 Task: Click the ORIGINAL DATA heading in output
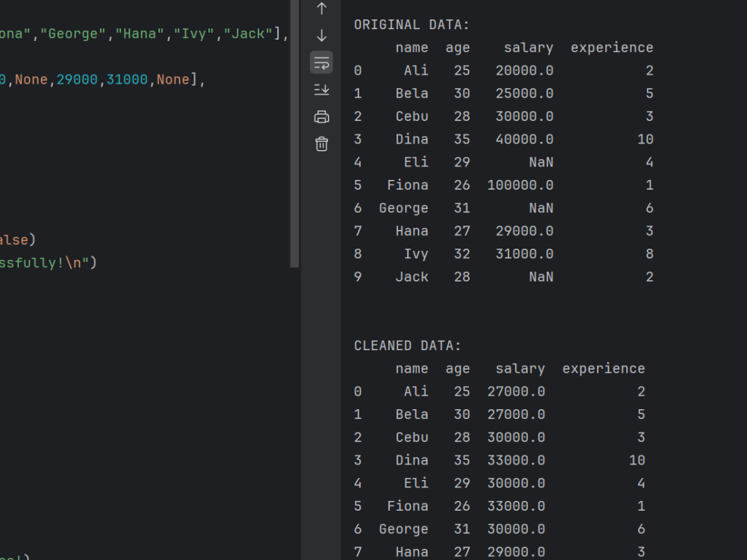(x=412, y=24)
